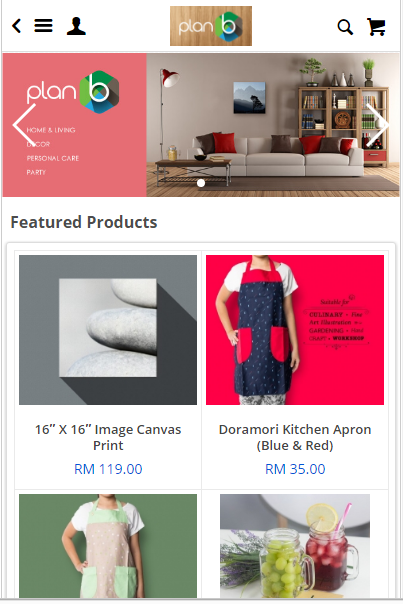Click the living room banner image
Image resolution: width=403 pixels, height=604 pixels.
273,125
